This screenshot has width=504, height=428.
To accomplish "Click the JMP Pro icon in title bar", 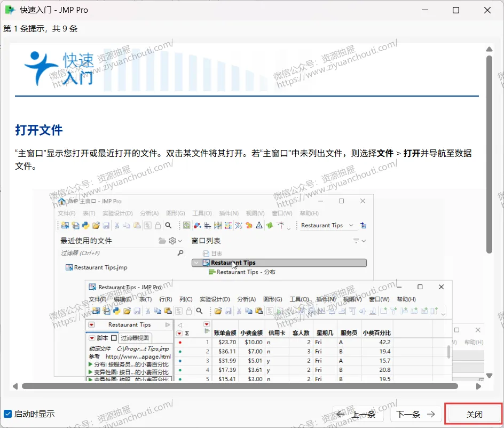I will click(x=10, y=10).
